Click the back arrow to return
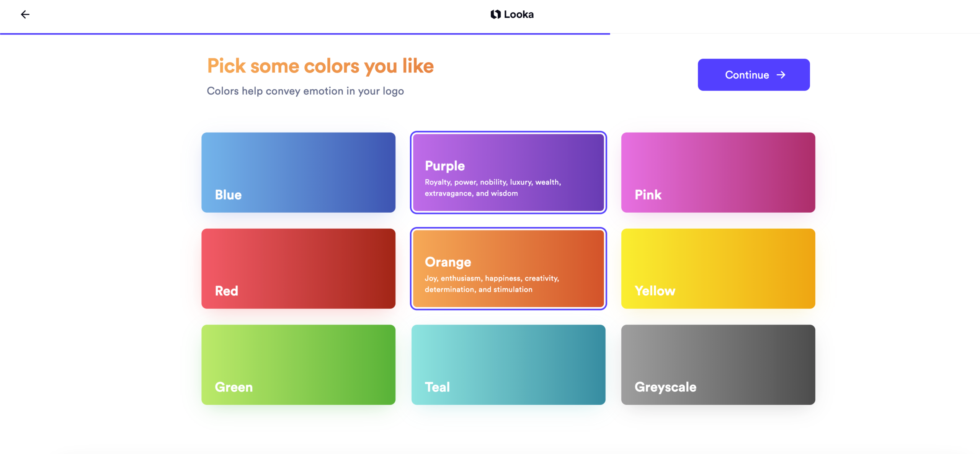Image resolution: width=980 pixels, height=454 pixels. click(25, 14)
